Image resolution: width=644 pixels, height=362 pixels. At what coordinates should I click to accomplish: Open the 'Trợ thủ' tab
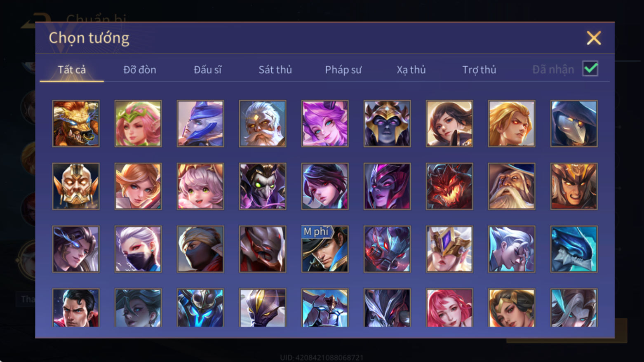479,70
